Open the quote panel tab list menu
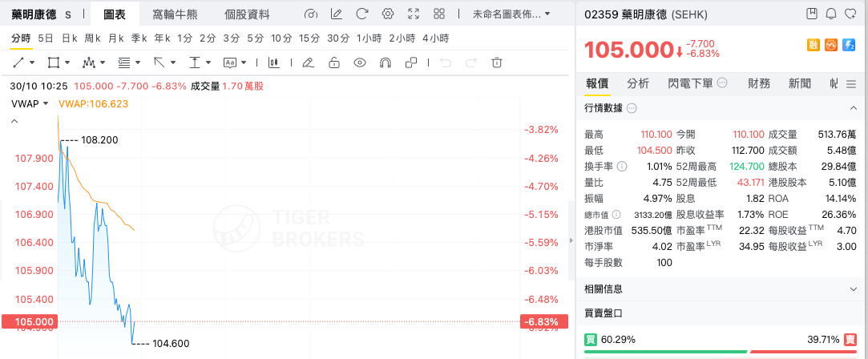Image resolution: width=868 pixels, height=359 pixels. pyautogui.click(x=851, y=84)
